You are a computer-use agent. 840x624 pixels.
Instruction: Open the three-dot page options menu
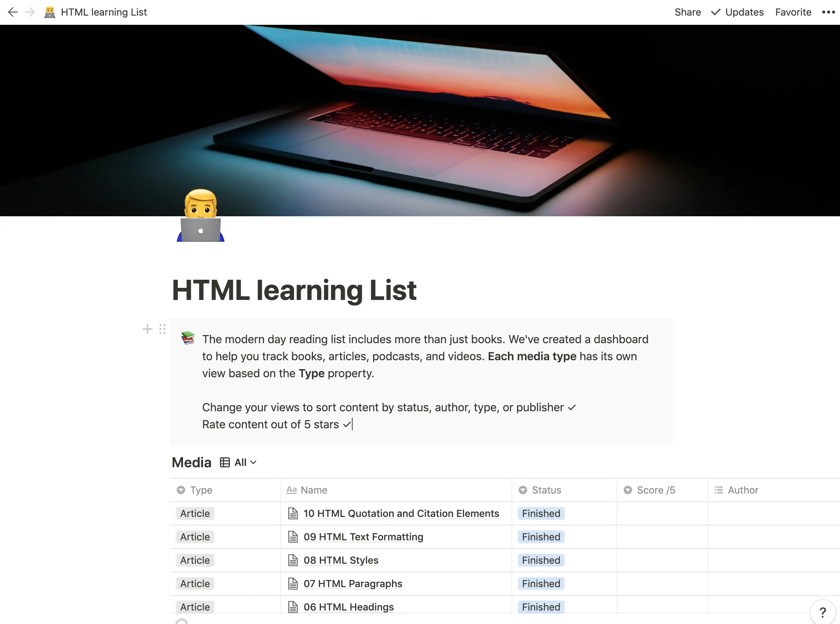(828, 12)
